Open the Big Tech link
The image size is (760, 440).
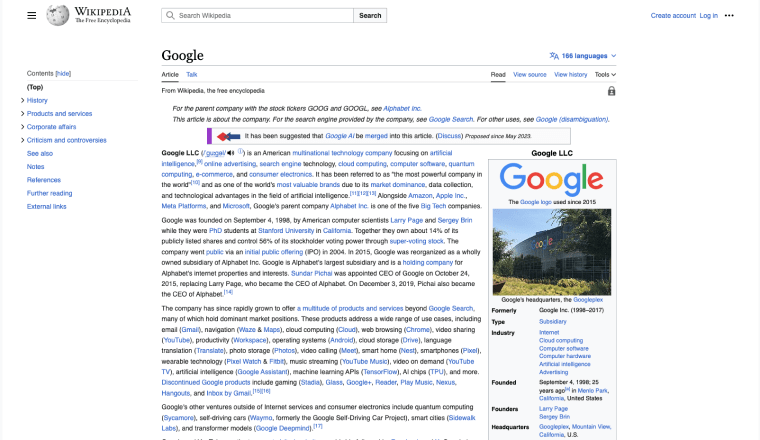433,206
